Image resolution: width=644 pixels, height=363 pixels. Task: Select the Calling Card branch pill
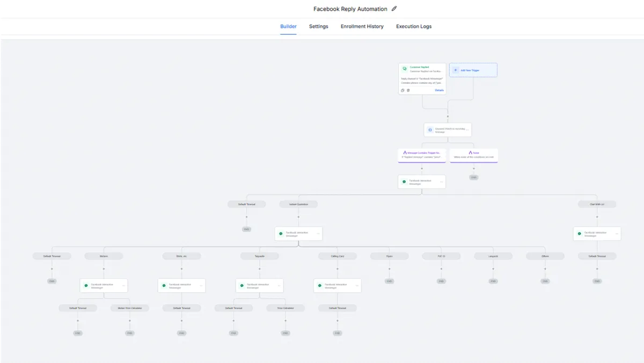[338, 256]
